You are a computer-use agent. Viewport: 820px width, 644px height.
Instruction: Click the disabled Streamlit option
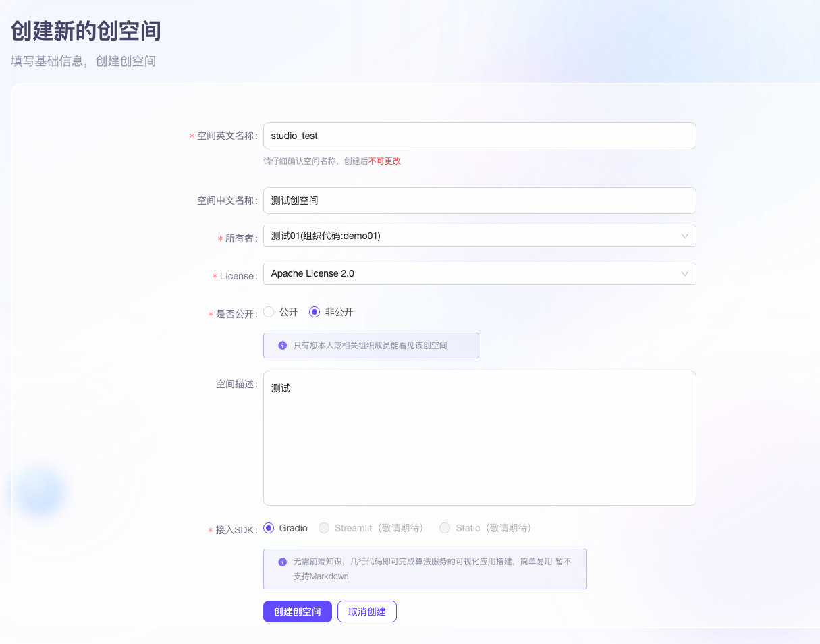click(324, 528)
